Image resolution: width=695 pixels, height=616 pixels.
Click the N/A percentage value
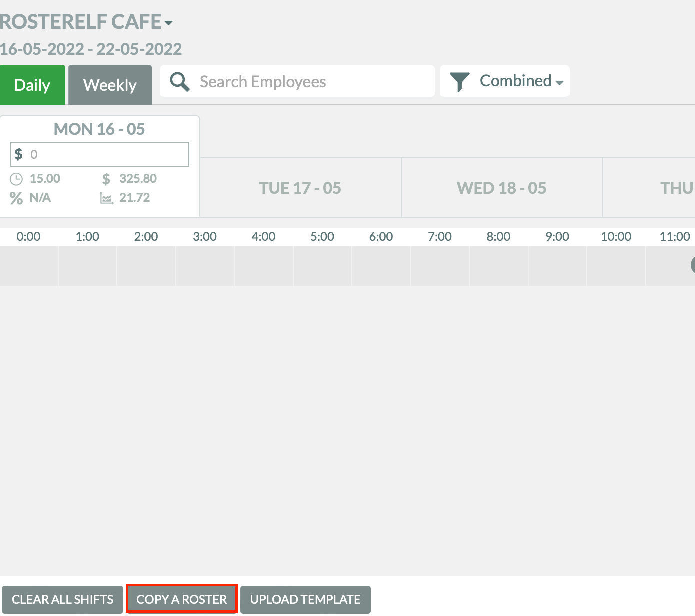(40, 198)
